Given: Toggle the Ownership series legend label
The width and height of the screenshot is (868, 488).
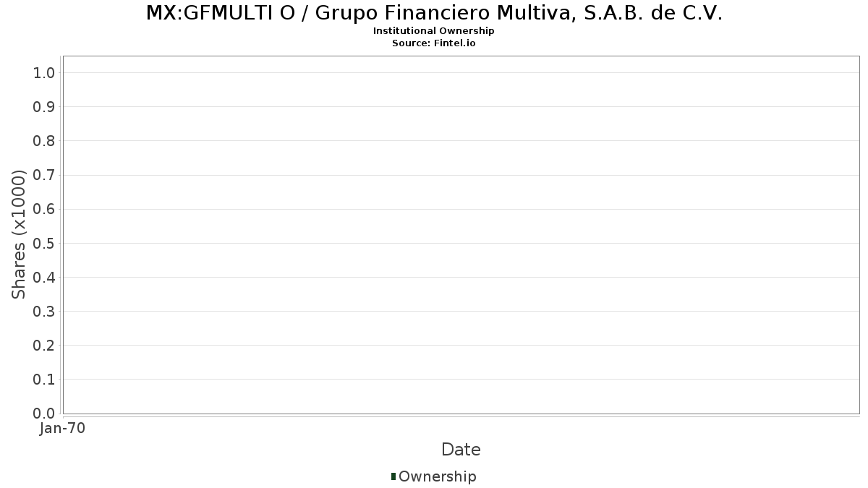Looking at the screenshot, I should (x=437, y=476).
